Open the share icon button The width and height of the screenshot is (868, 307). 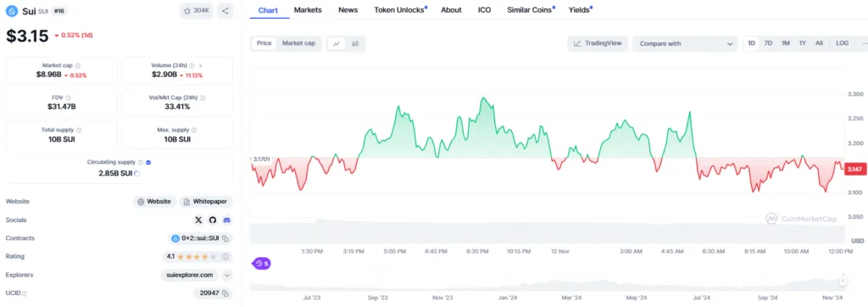[225, 10]
